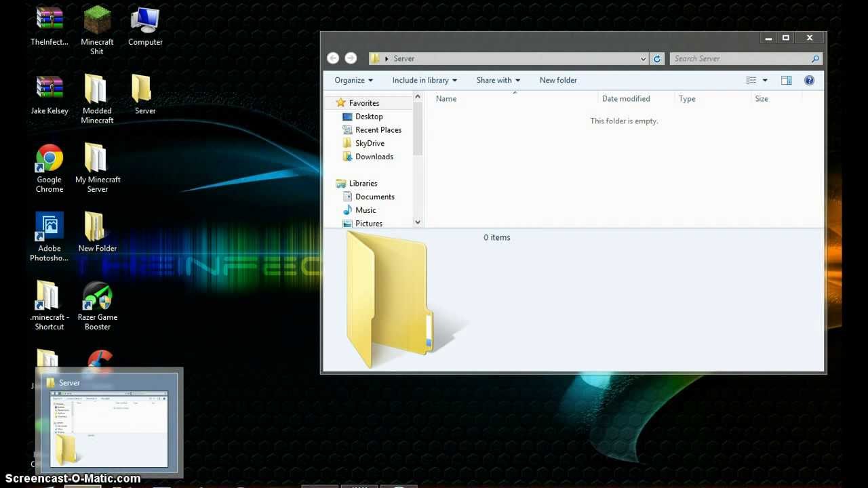Open Jake Kelsey archive on desktop
The width and height of the screenshot is (868, 488).
[x=50, y=95]
